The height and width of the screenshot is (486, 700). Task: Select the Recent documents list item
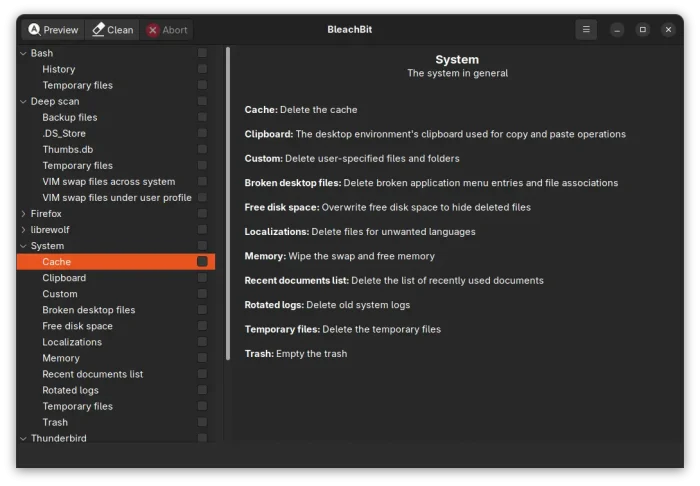point(92,374)
